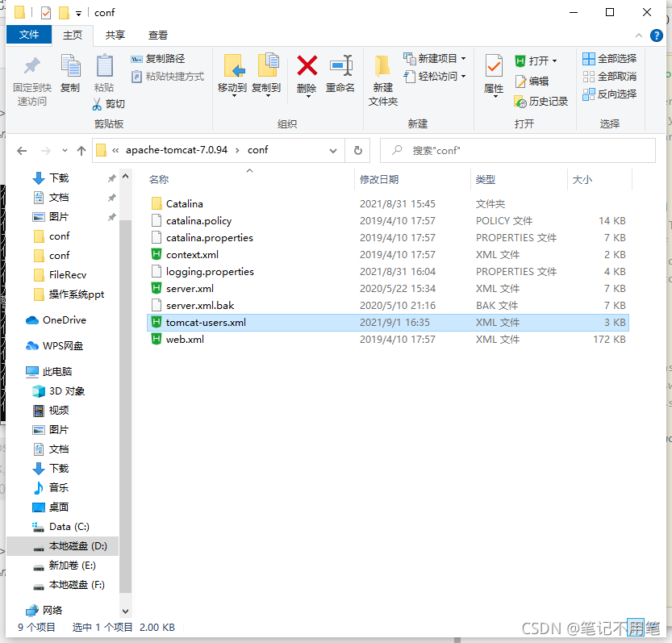Image resolution: width=672 pixels, height=643 pixels.
Task: Click the navigation pane scrollbar down arrow
Action: coord(126,611)
